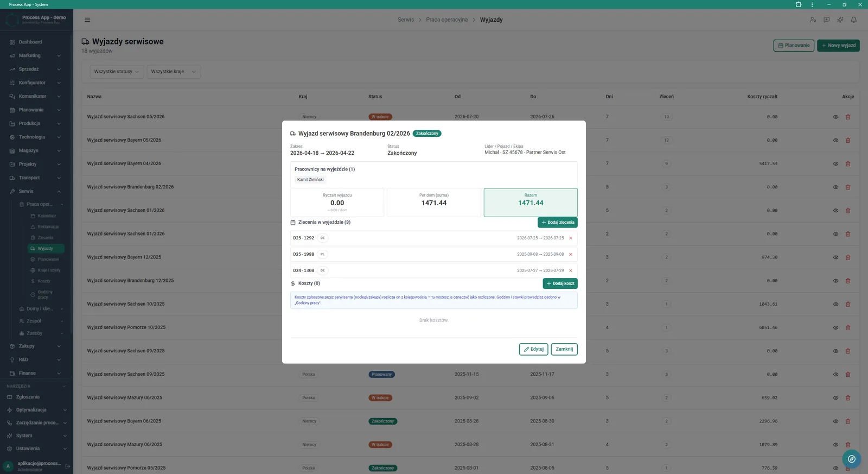Screen dimensions: 868x474
Task: Open the Wszystkie statusy filter dropdown
Action: coord(117,72)
